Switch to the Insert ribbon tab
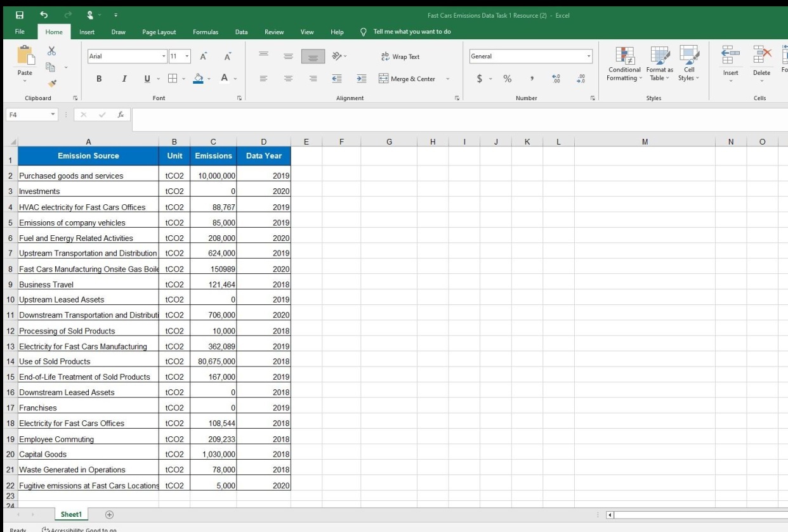The height and width of the screenshot is (532, 788). tap(87, 32)
